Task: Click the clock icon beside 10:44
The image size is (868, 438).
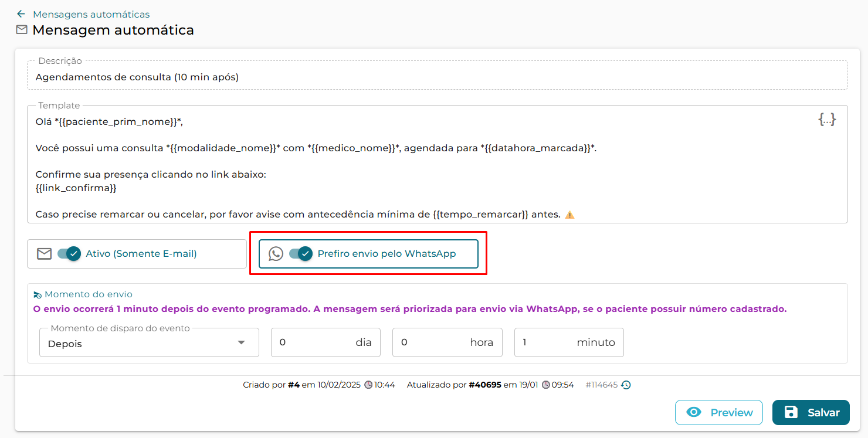Action: (368, 385)
